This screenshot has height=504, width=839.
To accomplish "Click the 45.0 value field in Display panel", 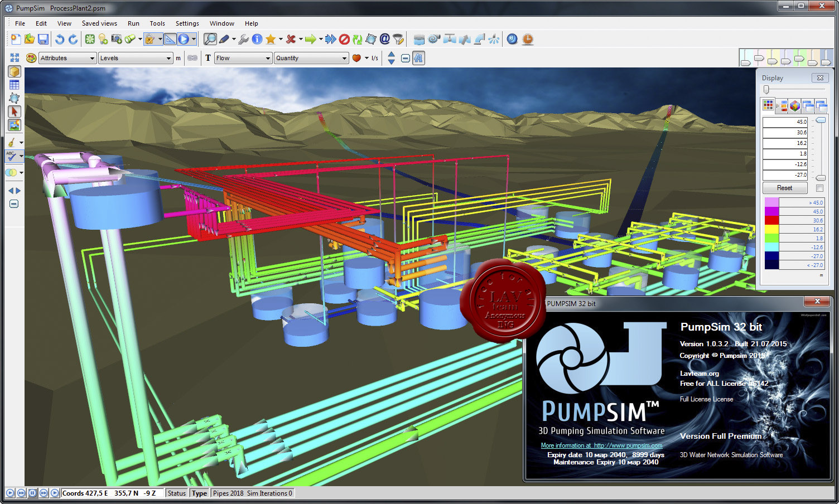I will [785, 122].
